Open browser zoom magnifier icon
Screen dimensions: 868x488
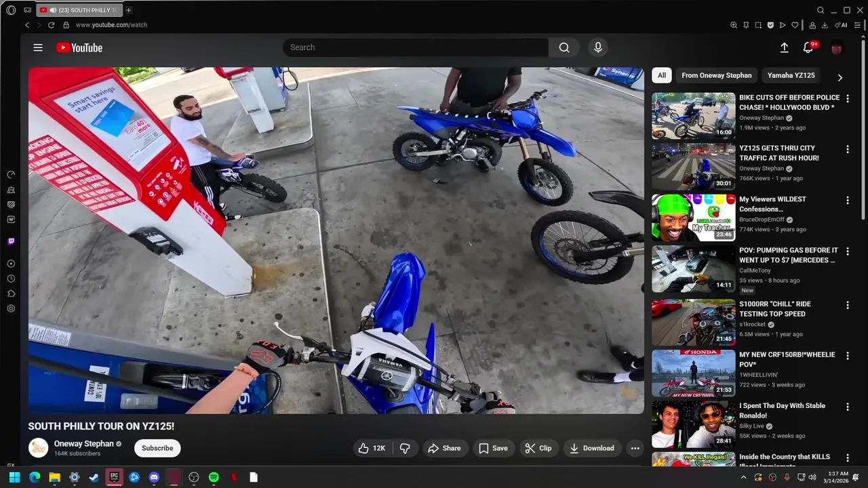click(x=734, y=25)
